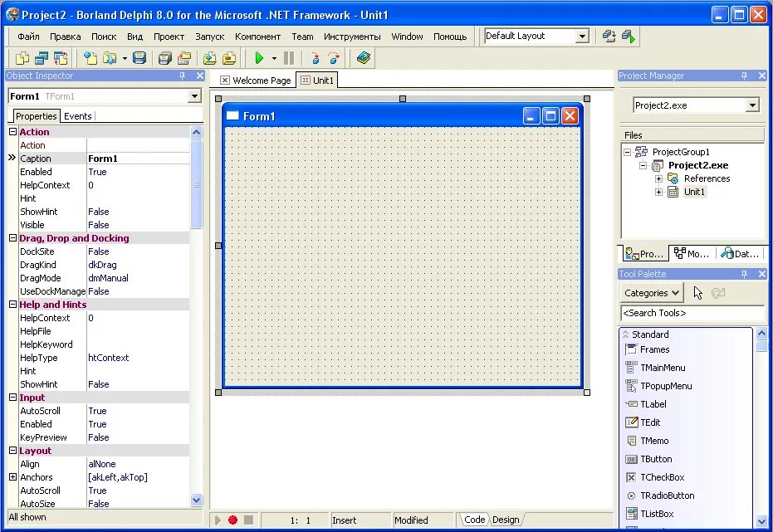
Task: Pin the Object Inspector panel
Action: tap(183, 76)
